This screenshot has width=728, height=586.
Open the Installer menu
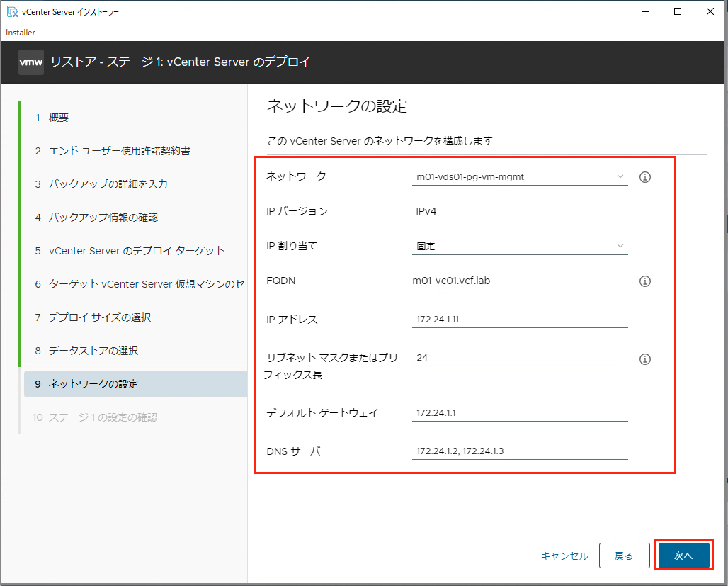coord(21,33)
